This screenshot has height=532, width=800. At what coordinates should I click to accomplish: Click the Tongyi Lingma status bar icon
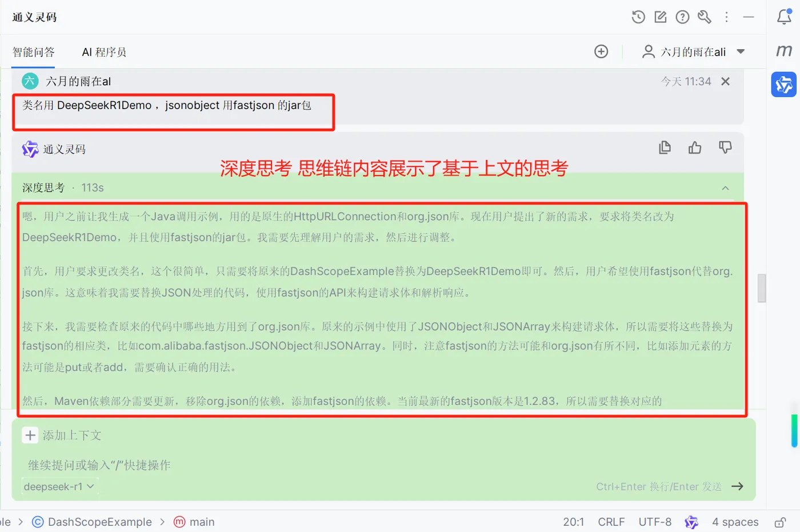(x=691, y=522)
